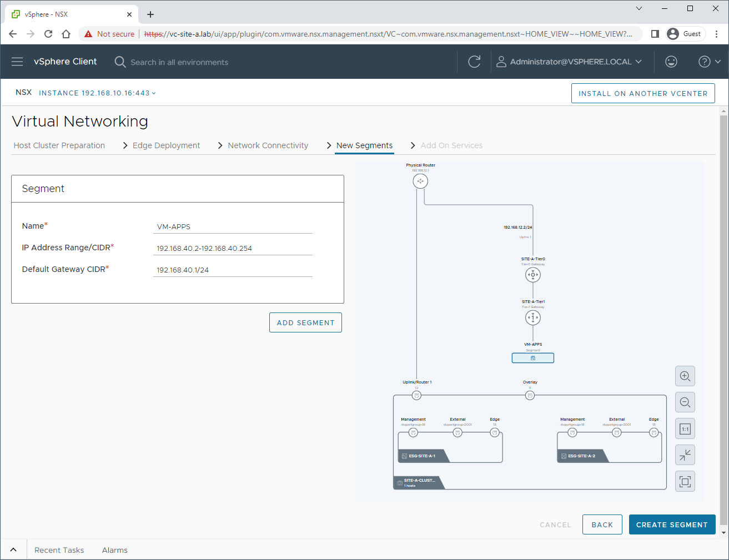Open the help question mark menu
This screenshot has width=729, height=560.
click(710, 62)
